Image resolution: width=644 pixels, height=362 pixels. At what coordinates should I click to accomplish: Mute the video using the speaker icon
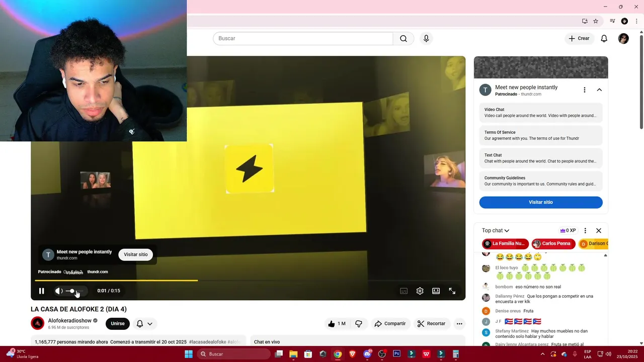coord(59,291)
